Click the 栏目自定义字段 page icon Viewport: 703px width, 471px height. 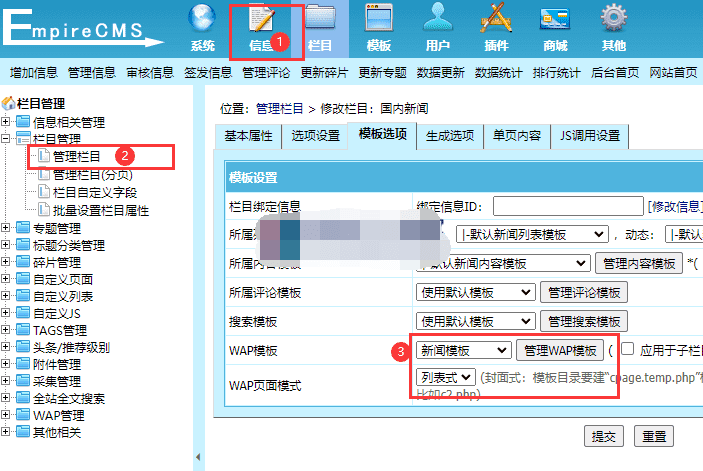click(x=43, y=192)
